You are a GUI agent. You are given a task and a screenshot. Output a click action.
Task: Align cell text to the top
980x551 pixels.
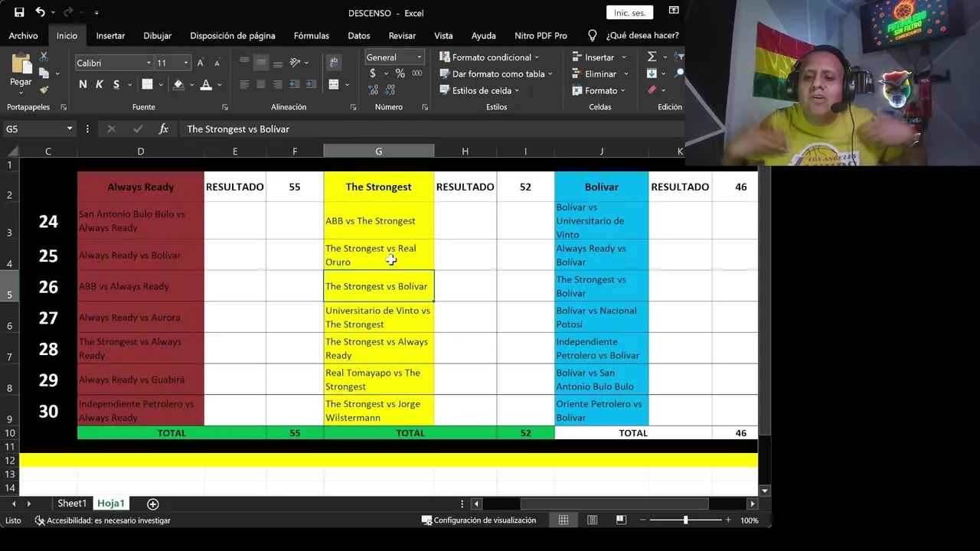coord(244,62)
